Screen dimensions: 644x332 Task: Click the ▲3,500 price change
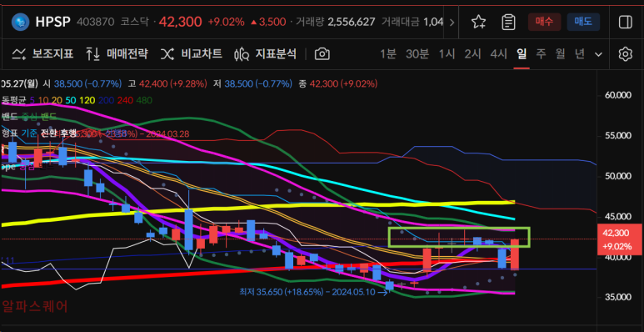268,22
